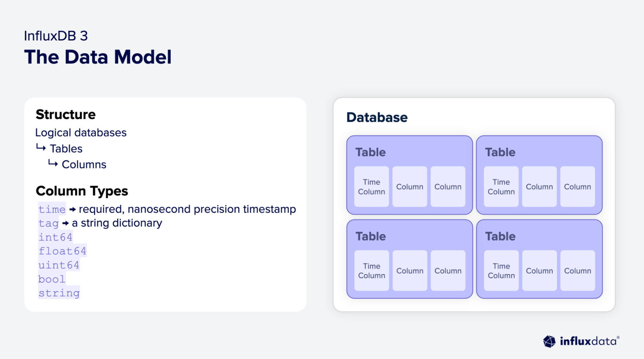Select the Logical databases tree entry
This screenshot has width=644, height=359.
pyautogui.click(x=81, y=133)
